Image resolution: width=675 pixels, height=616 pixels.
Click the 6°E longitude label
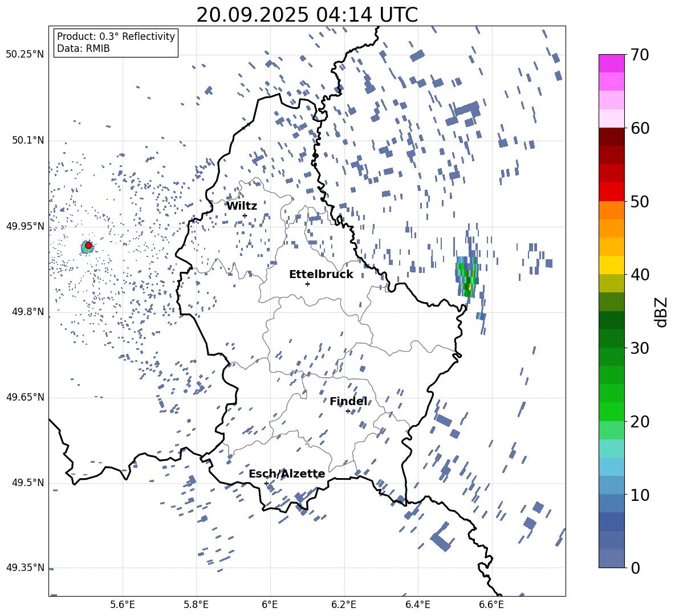click(x=270, y=605)
